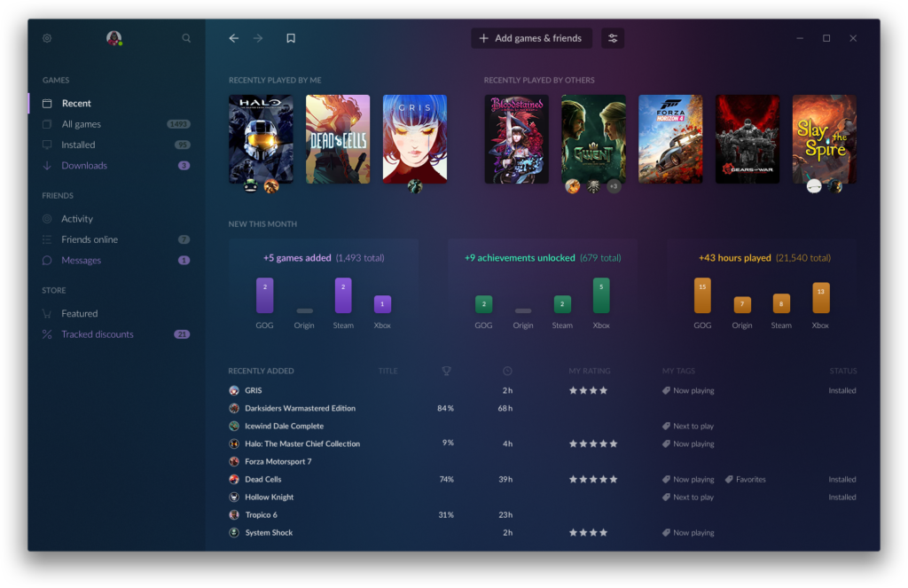
Task: Click the bookmark icon in the top toolbar
Action: tap(290, 38)
